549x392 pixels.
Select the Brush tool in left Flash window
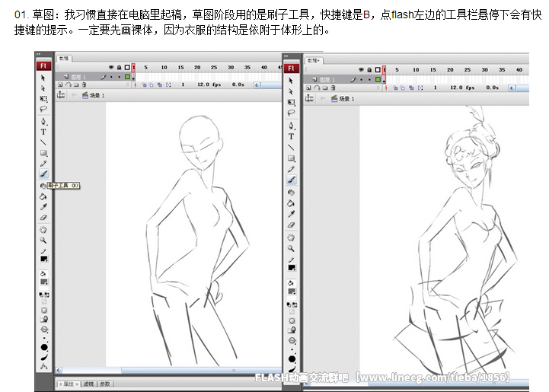(43, 174)
